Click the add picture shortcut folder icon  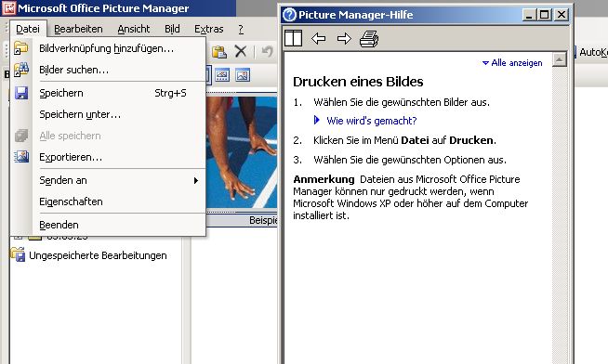[21, 48]
